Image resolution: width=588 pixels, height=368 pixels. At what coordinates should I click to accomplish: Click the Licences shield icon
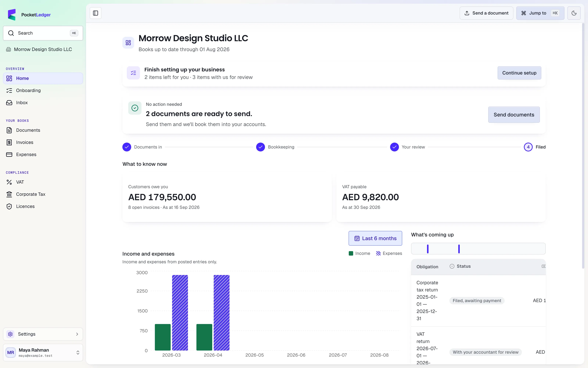(9, 206)
